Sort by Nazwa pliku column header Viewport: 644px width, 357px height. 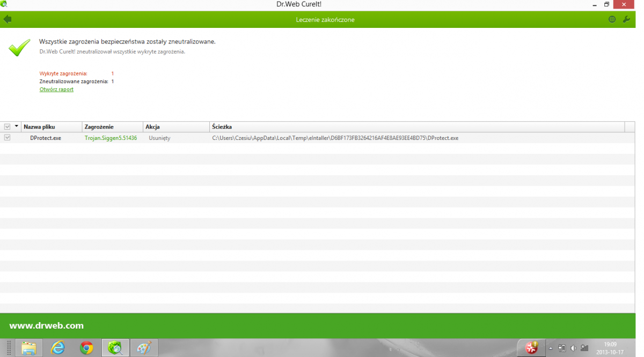click(52, 127)
